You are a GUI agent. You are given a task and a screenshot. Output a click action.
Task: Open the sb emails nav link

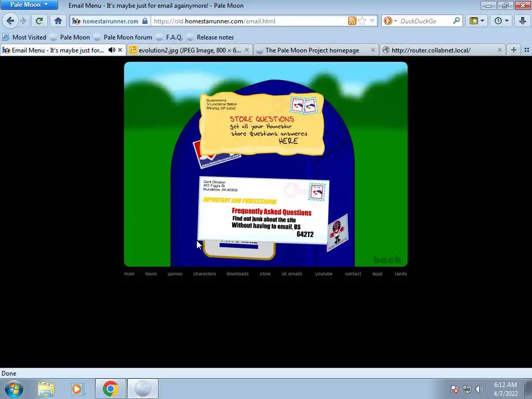coord(292,273)
